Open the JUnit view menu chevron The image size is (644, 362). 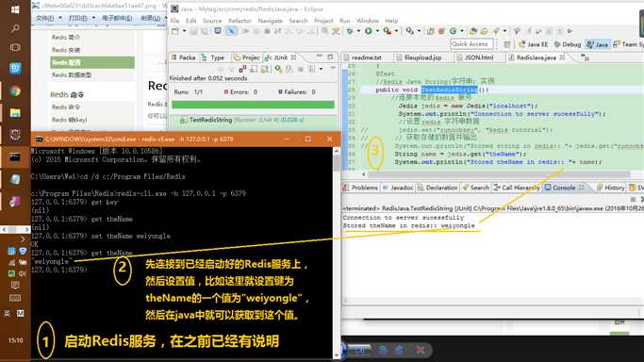pos(333,69)
